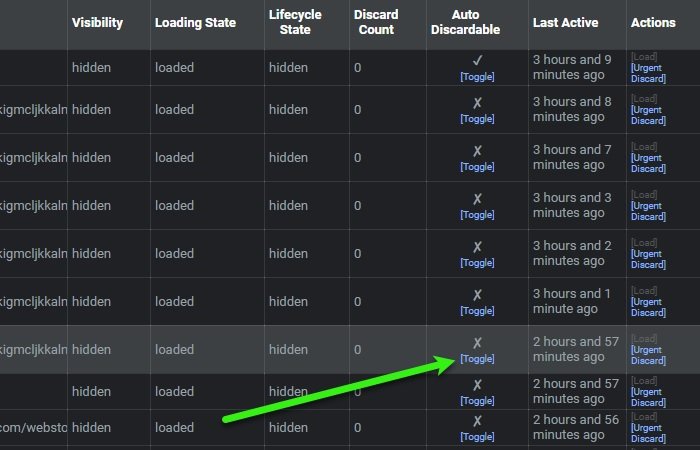Viewport: 700px width, 450px height.
Task: Click Load link for the 3 hours 7 minutes row
Action: [644, 147]
